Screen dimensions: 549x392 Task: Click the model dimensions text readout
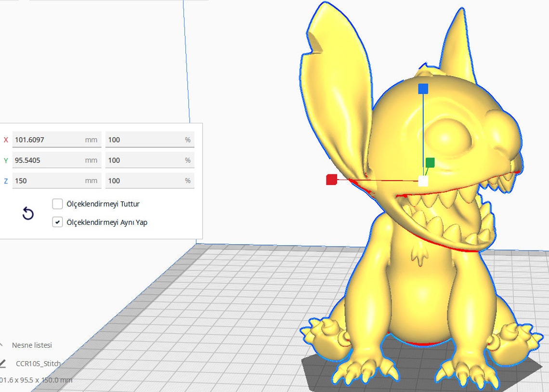(34, 380)
